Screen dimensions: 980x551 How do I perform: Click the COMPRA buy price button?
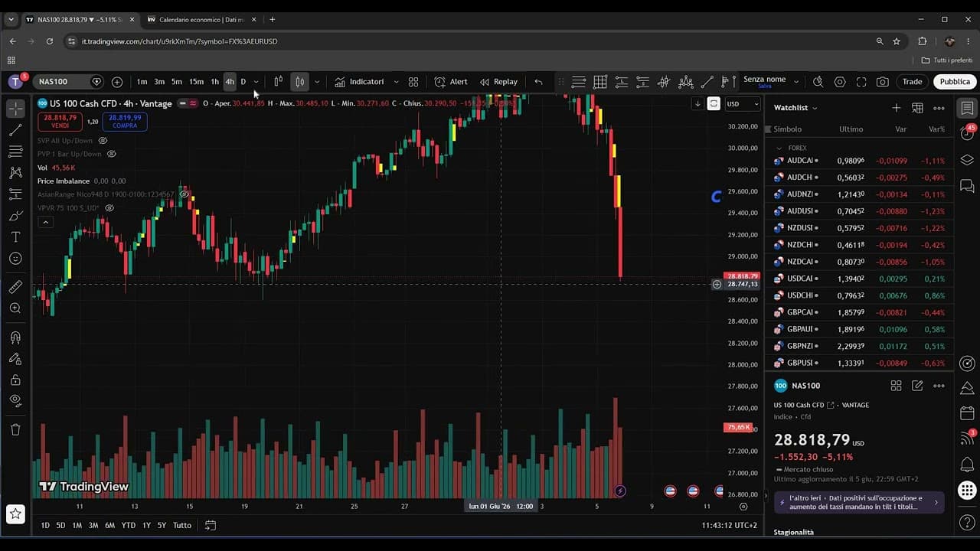pos(125,121)
